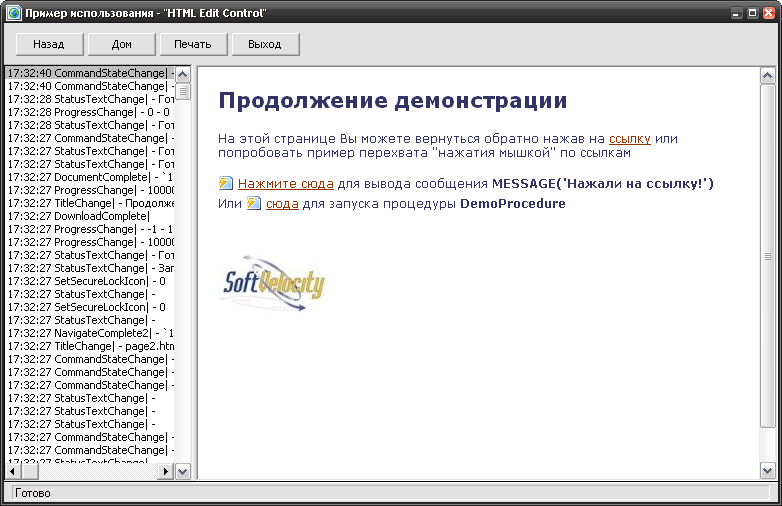
Task: Click the Назад button
Action: coord(49,44)
